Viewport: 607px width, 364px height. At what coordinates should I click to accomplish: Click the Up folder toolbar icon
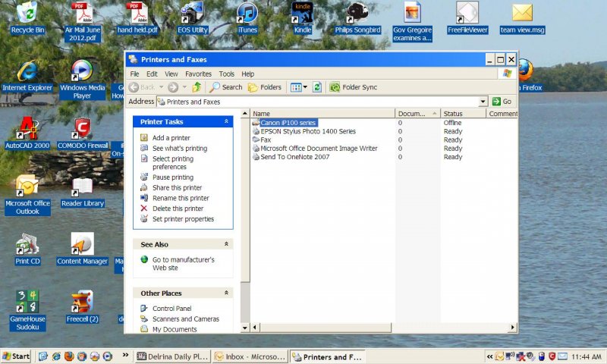coord(197,87)
